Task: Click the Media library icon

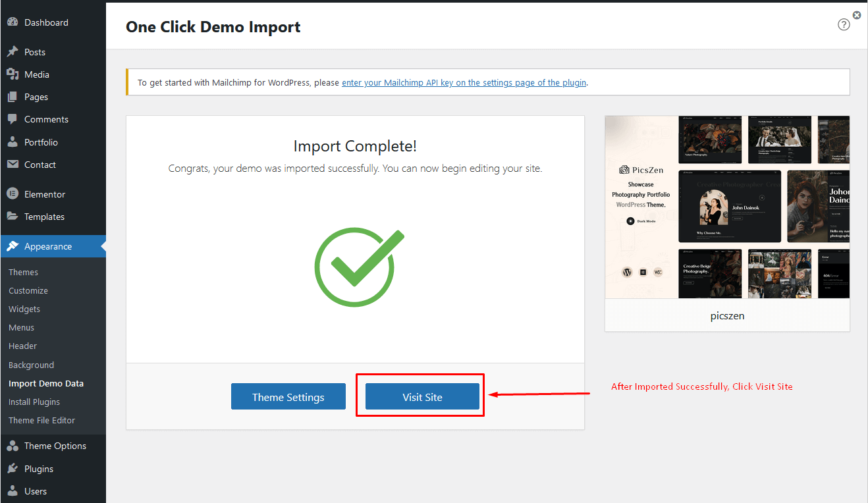Action: coord(13,74)
